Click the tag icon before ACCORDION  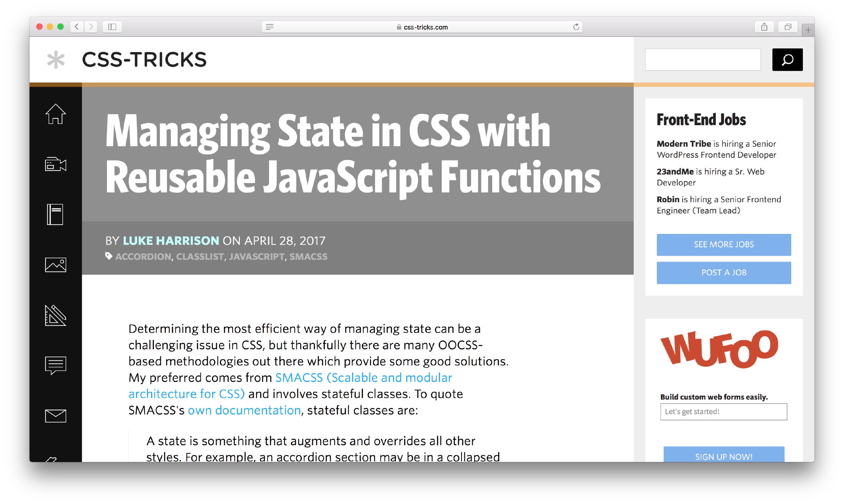pyautogui.click(x=108, y=256)
